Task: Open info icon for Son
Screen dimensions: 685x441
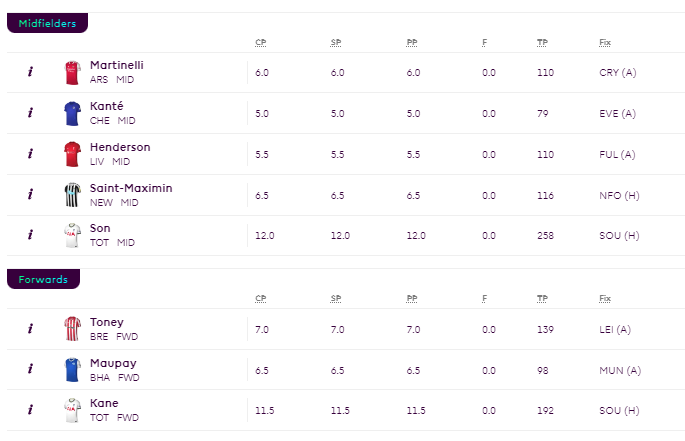Action: point(30,235)
